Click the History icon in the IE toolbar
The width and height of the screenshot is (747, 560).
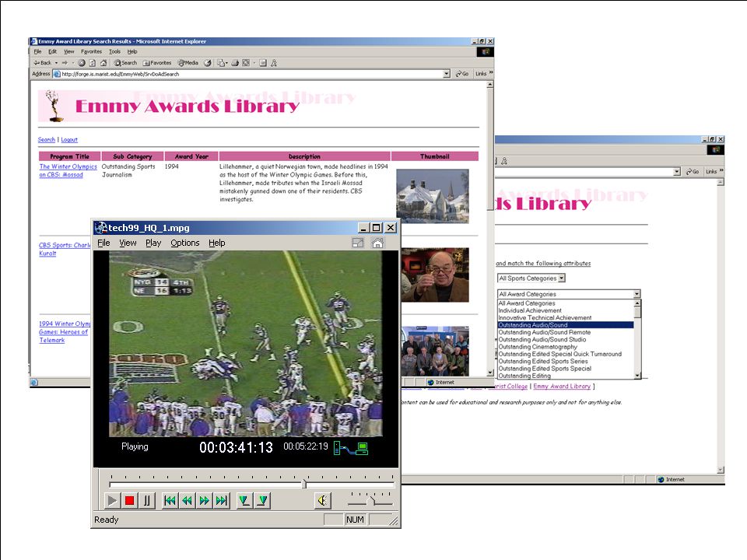click(207, 63)
